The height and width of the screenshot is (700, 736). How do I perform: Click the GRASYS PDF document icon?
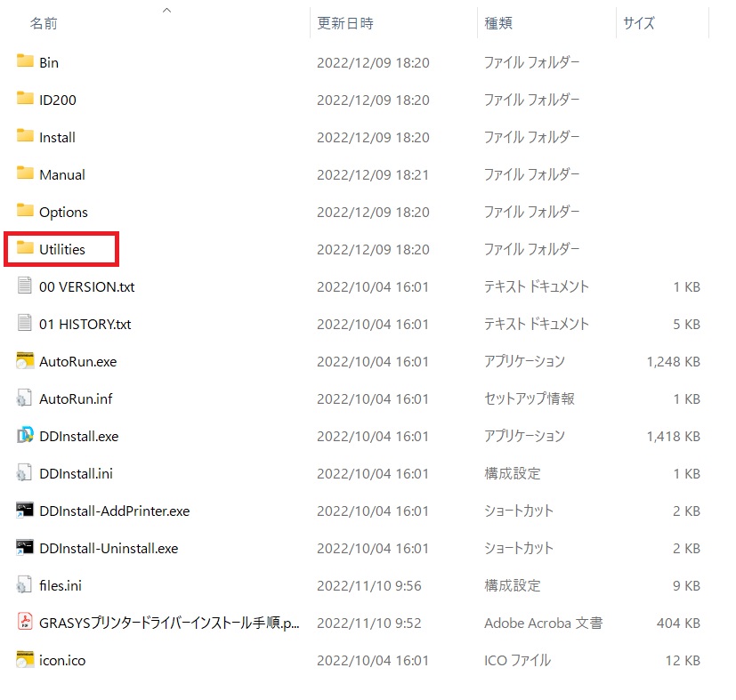pyautogui.click(x=25, y=622)
